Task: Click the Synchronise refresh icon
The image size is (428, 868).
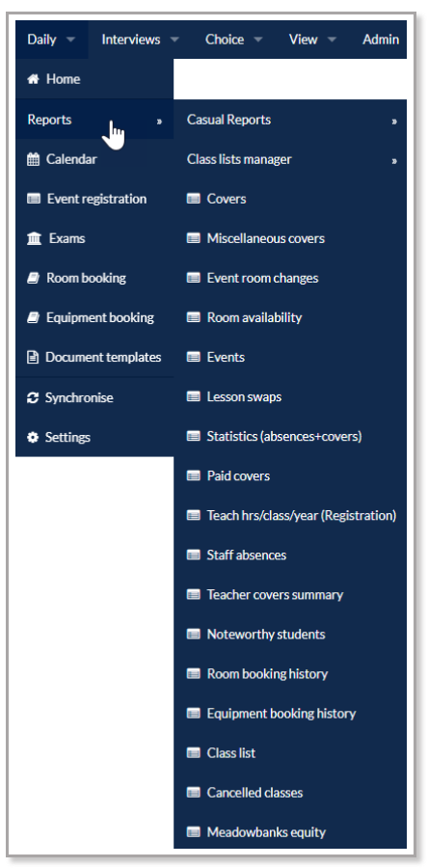Action: click(33, 397)
